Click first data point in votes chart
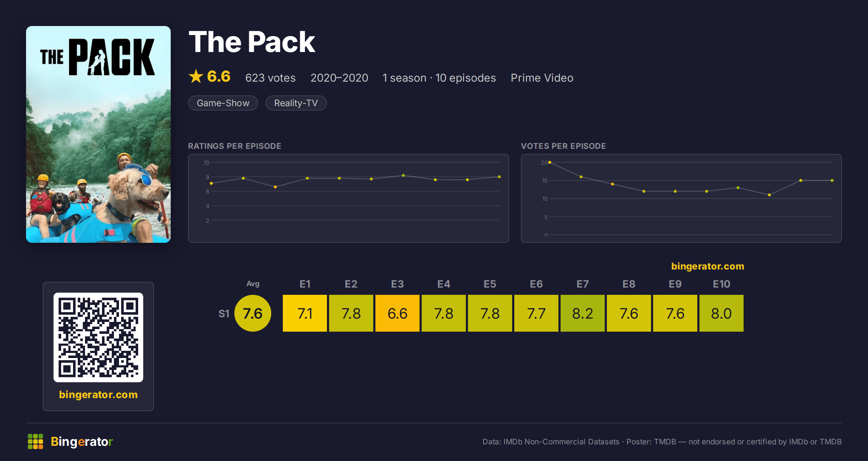 (550, 163)
